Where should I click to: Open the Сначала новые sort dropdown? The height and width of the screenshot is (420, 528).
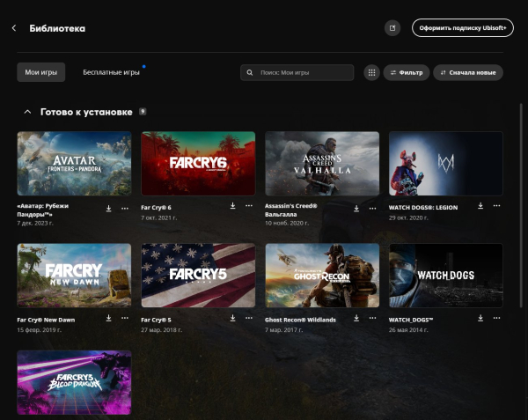click(x=468, y=72)
